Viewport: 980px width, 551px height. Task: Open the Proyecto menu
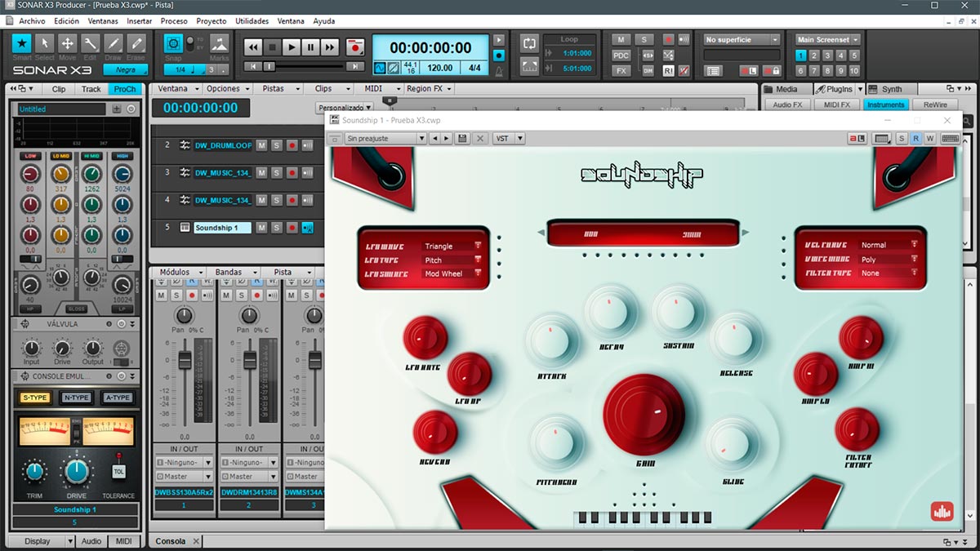click(x=212, y=20)
